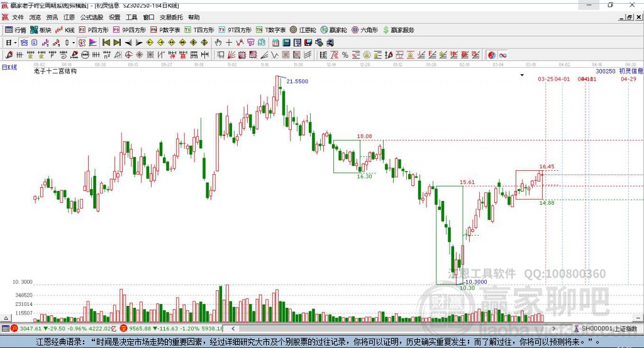Open the 板块 view
644x348 pixels.
click(41, 30)
